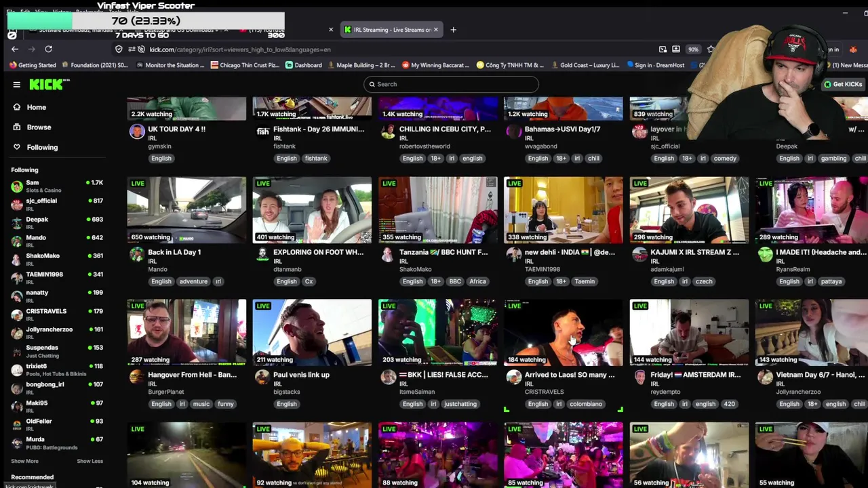The height and width of the screenshot is (488, 868).
Task: Open Gold Coast Luxury bookmark
Action: coord(585,65)
